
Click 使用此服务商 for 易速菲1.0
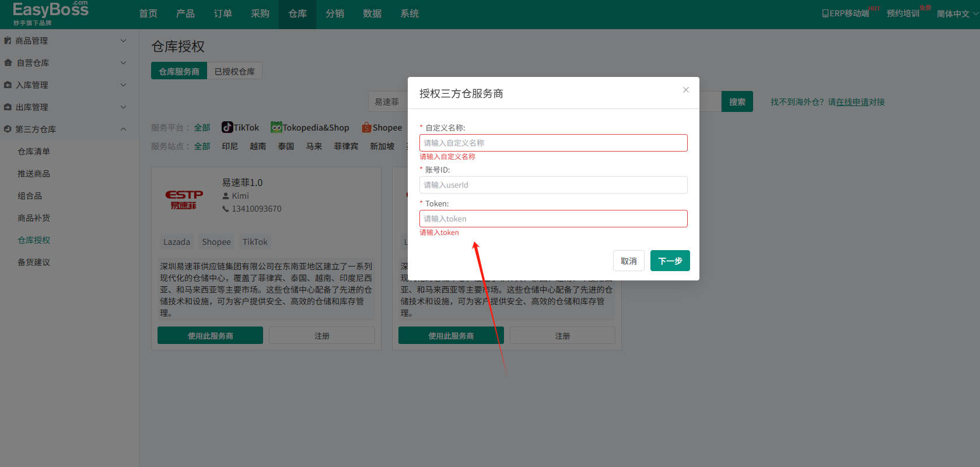coord(210,335)
